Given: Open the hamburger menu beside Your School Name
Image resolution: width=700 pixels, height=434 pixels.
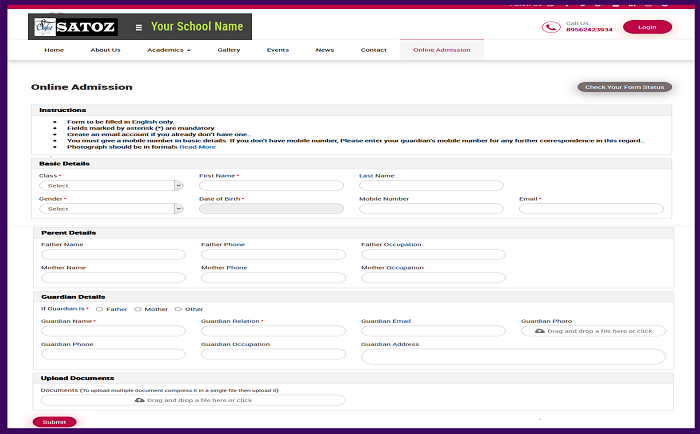Looking at the screenshot, I should 139,27.
